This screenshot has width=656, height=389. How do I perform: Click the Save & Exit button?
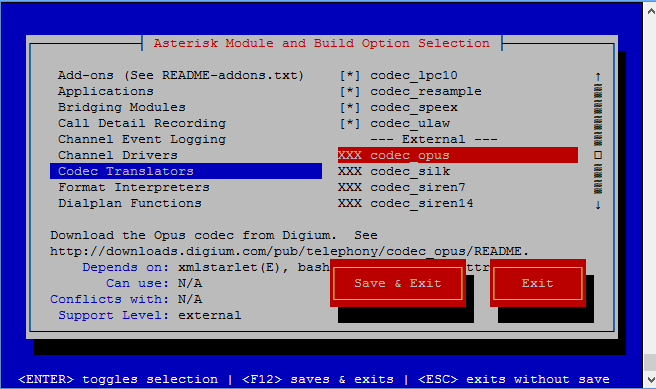point(398,283)
